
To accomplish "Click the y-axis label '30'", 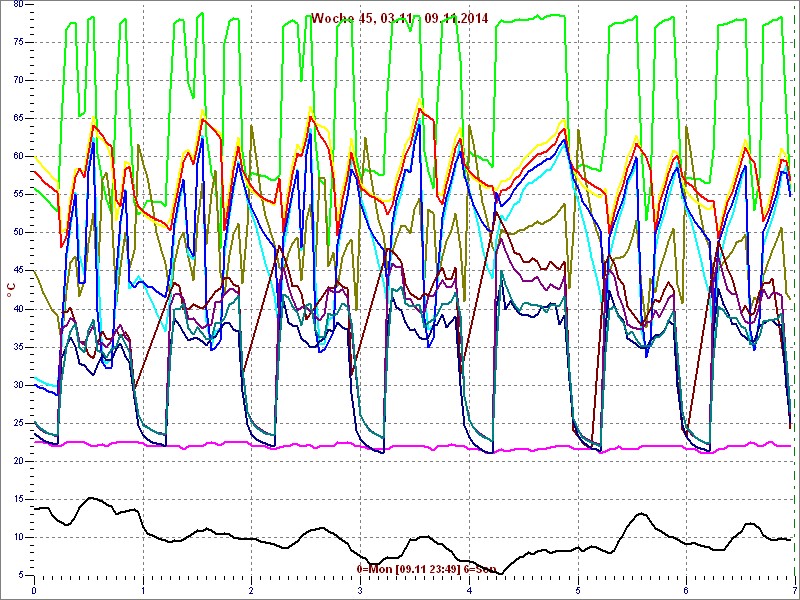I will click(17, 385).
